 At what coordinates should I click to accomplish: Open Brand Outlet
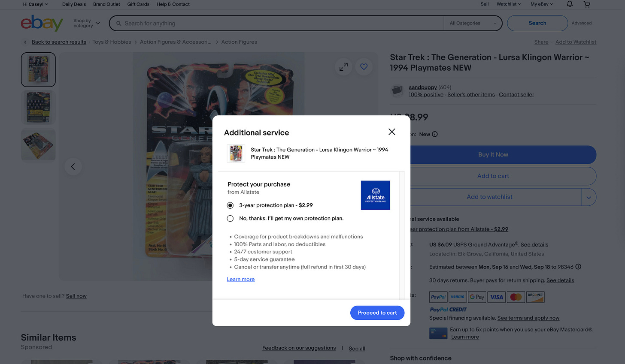106,4
